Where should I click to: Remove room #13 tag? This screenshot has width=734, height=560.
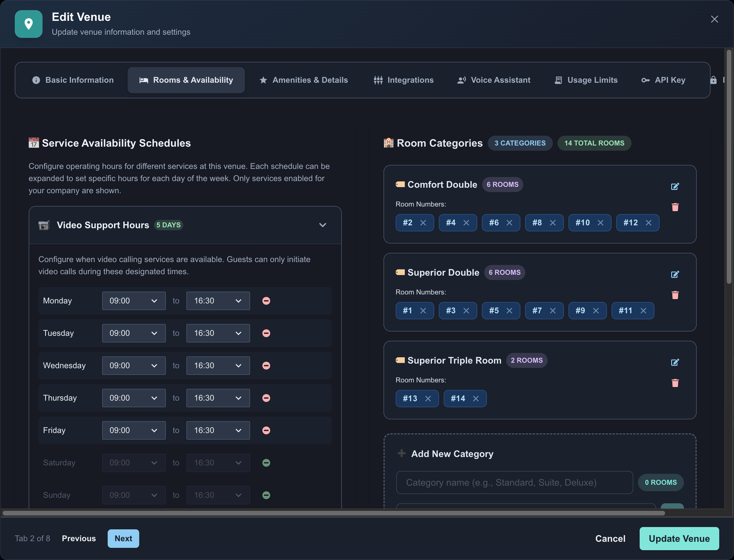(428, 399)
